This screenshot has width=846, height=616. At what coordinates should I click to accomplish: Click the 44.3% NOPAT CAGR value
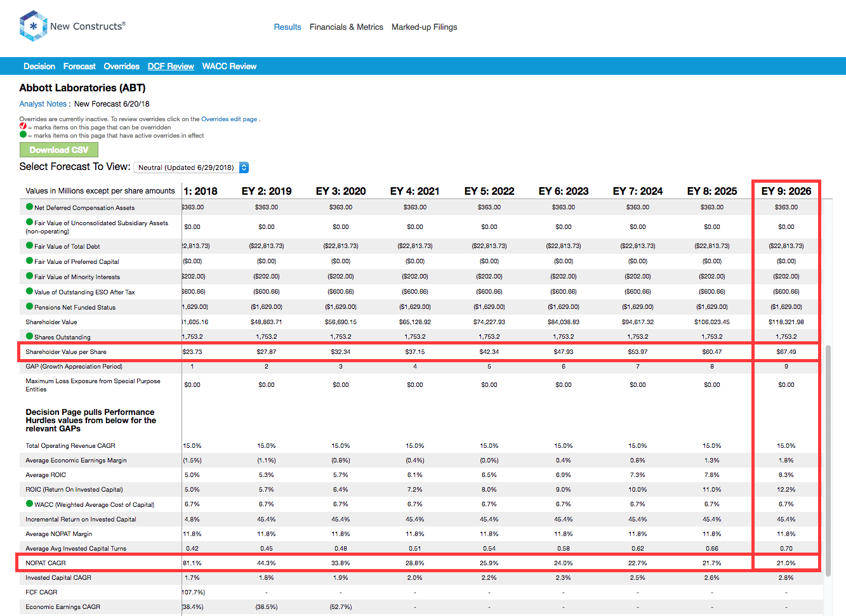point(267,563)
